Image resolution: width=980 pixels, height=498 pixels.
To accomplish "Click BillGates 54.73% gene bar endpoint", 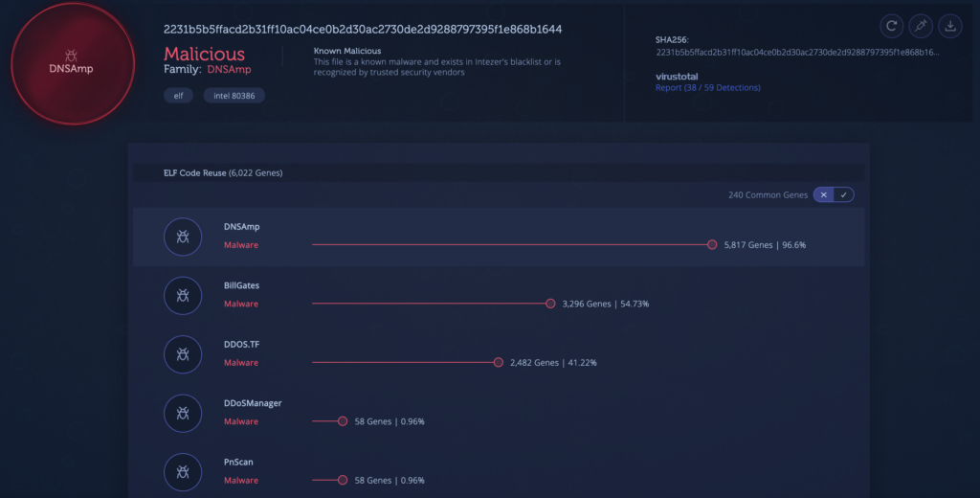I will point(550,304).
